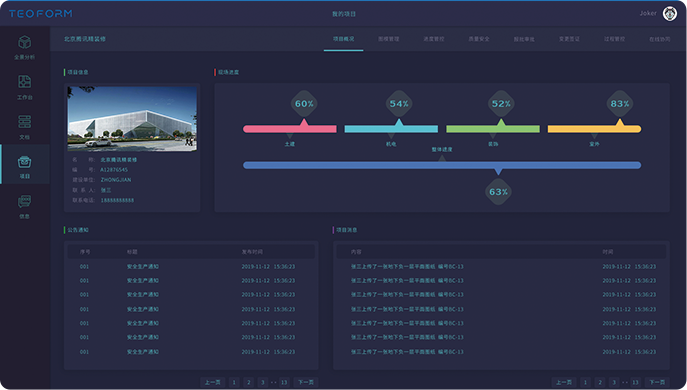The height and width of the screenshot is (390, 687).
Task: Click the yellow 室外 progress bar
Action: point(595,129)
